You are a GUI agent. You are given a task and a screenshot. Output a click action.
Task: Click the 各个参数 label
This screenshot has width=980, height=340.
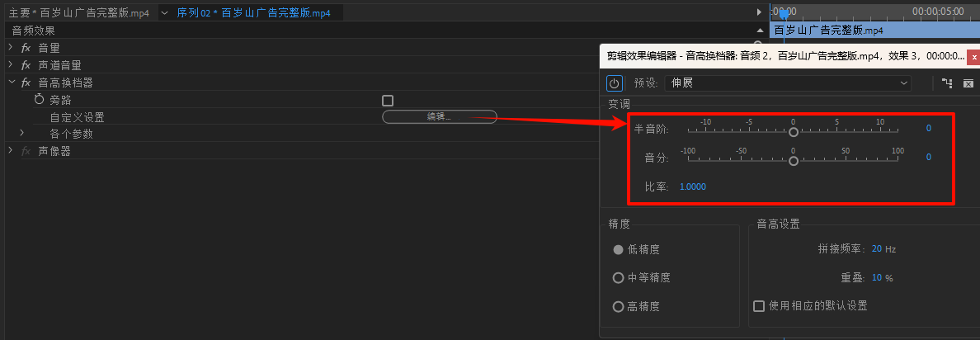coord(71,134)
